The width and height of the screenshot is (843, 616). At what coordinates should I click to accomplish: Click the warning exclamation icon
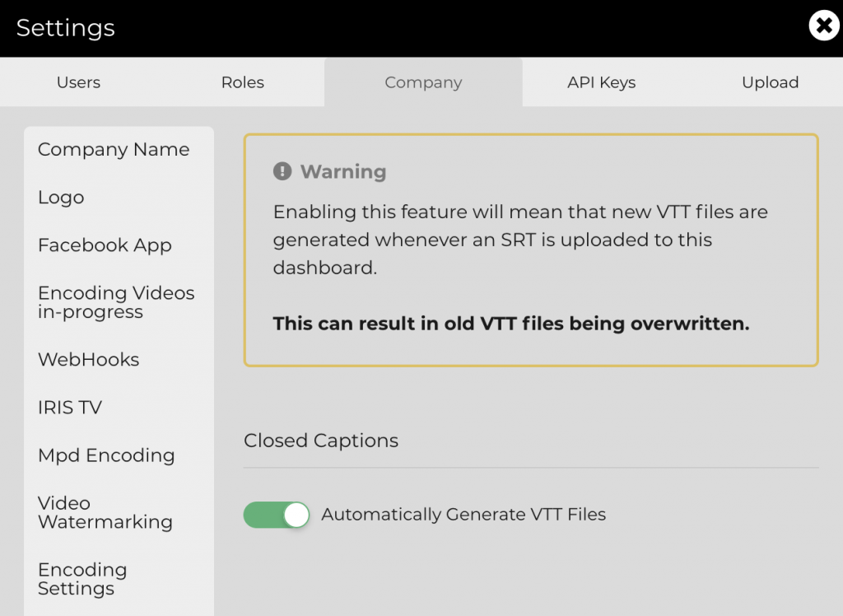click(282, 171)
